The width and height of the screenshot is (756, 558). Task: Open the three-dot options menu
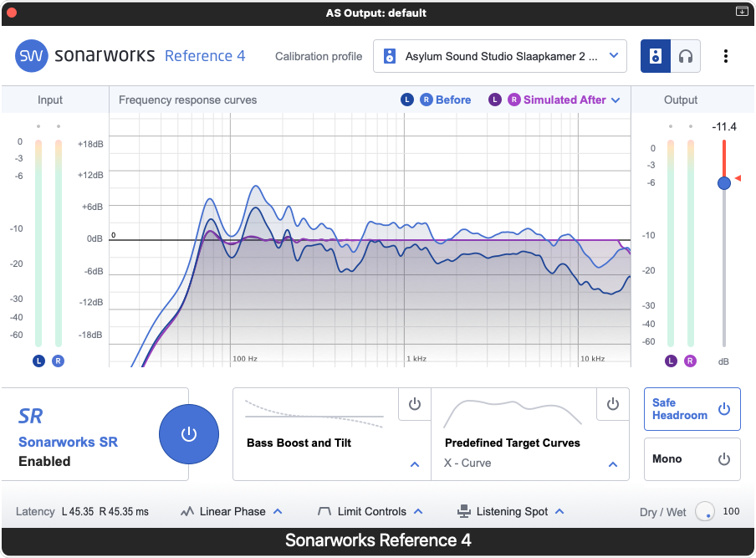point(725,56)
